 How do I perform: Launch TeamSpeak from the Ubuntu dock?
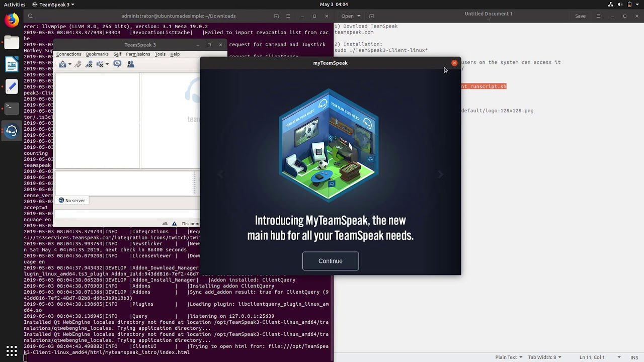pyautogui.click(x=11, y=131)
